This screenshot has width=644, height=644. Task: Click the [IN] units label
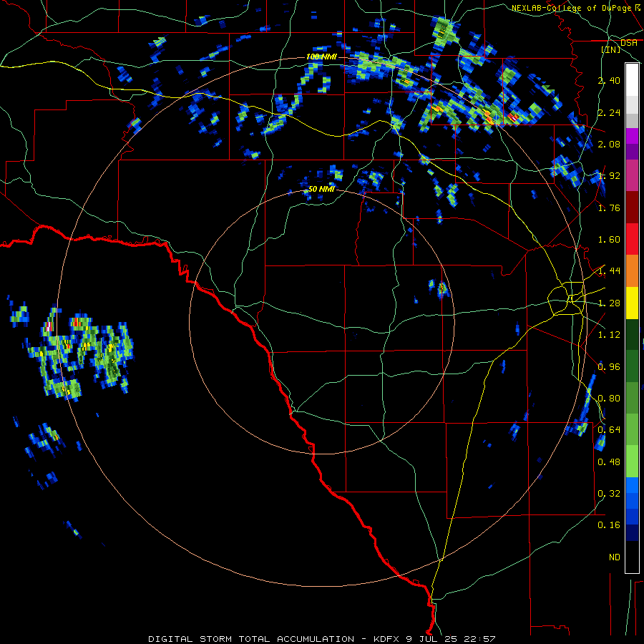point(611,49)
